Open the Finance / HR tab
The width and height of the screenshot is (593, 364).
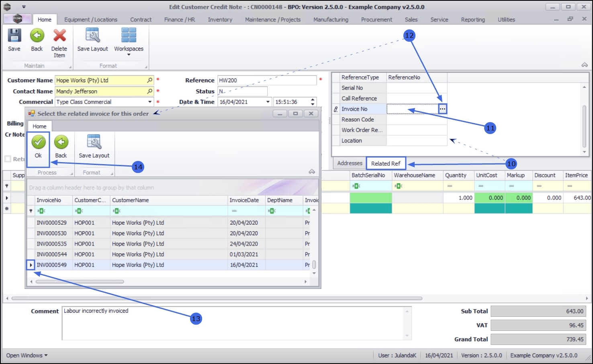180,20
